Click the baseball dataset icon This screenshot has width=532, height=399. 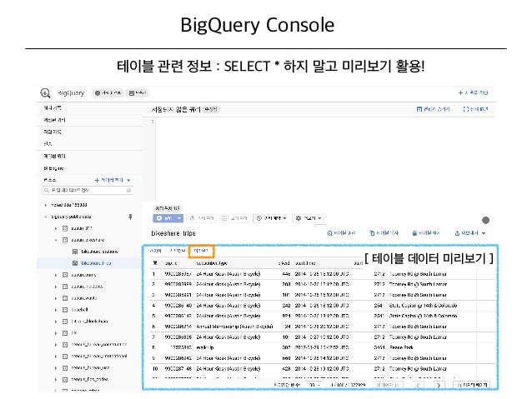(x=65, y=310)
